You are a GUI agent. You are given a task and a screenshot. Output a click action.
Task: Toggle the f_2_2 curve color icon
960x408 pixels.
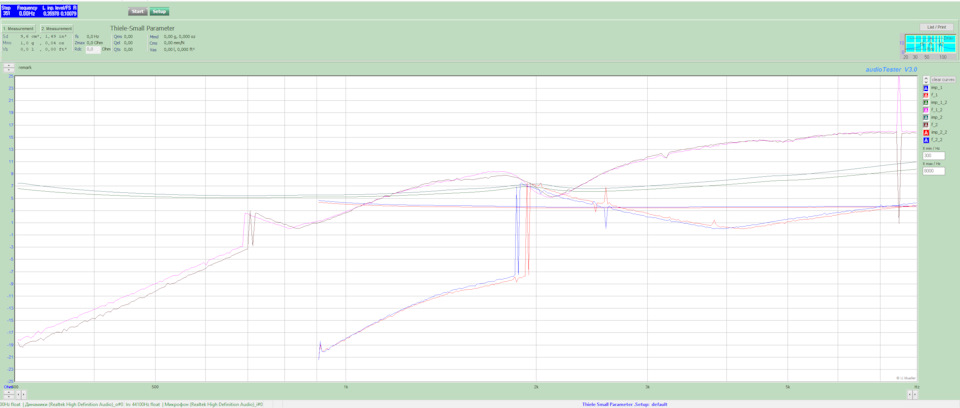(926, 140)
